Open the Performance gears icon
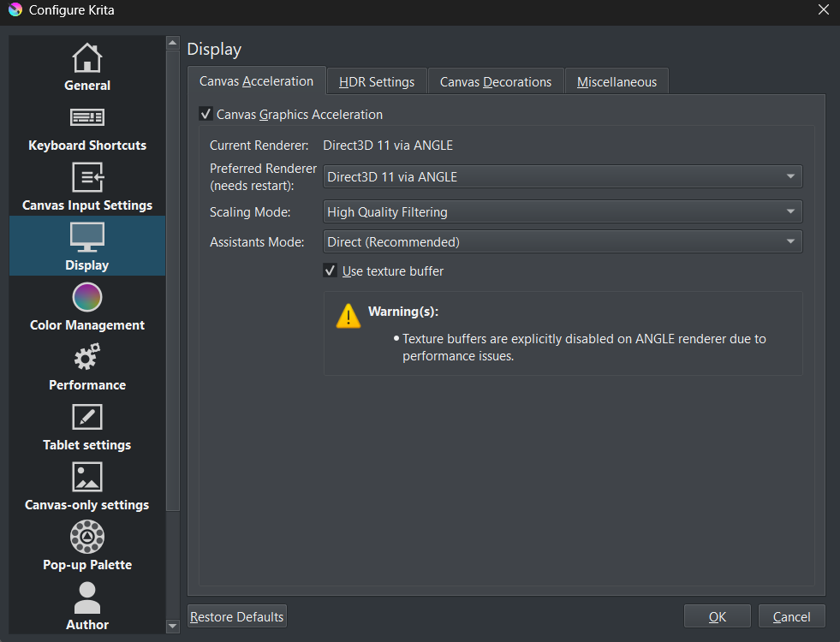840x642 pixels. click(x=87, y=358)
